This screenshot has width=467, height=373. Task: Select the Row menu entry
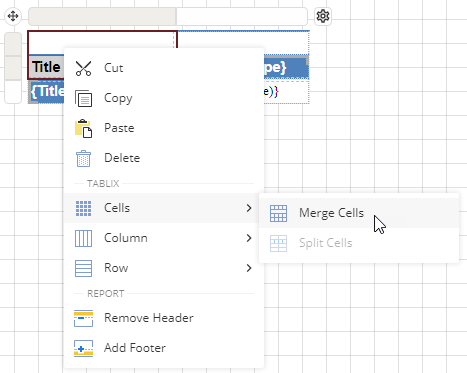tap(164, 268)
